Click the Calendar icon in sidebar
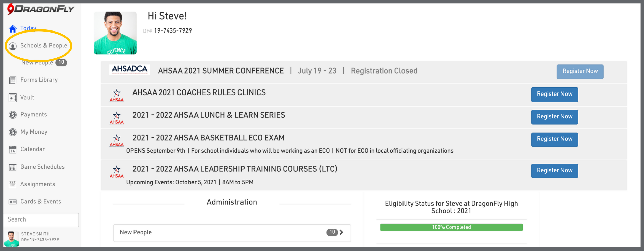This screenshot has width=644, height=251. pyautogui.click(x=13, y=150)
